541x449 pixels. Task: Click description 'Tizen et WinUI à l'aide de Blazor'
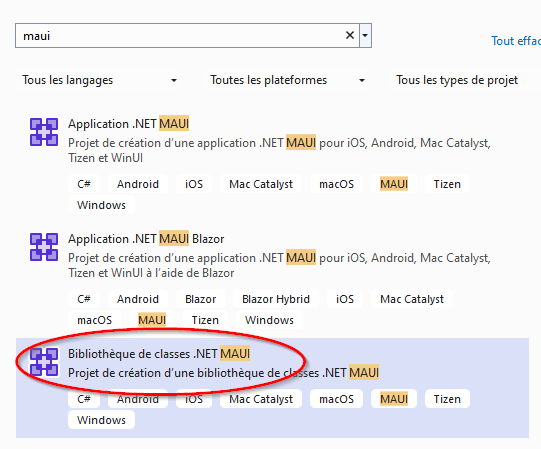(151, 273)
